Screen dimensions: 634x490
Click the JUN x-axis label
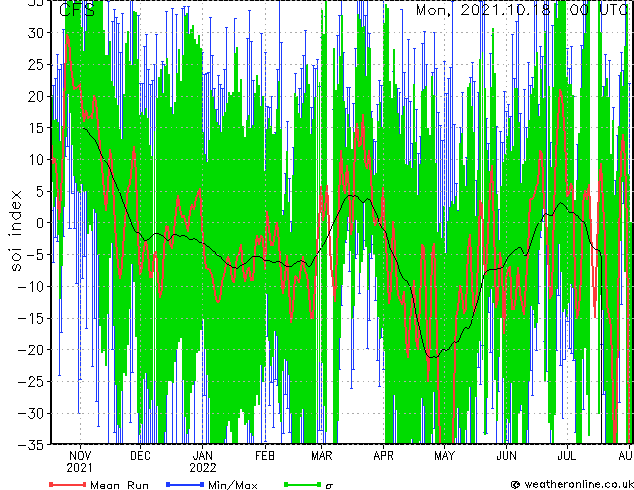[507, 456]
